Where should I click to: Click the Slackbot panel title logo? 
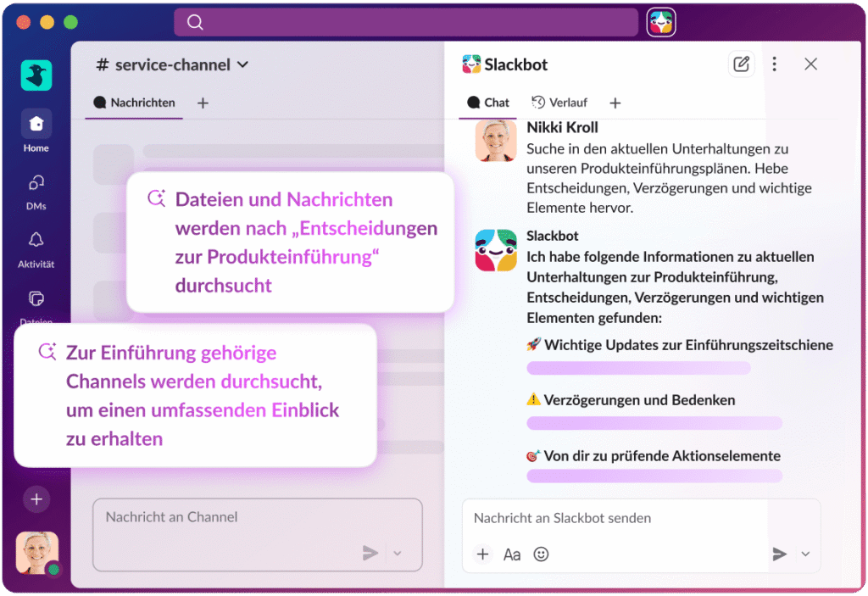coord(471,64)
